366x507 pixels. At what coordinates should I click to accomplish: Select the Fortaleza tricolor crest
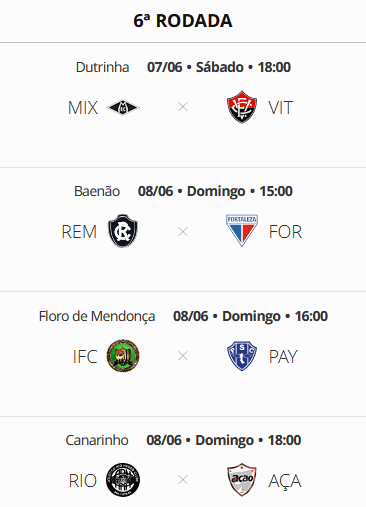click(x=242, y=231)
